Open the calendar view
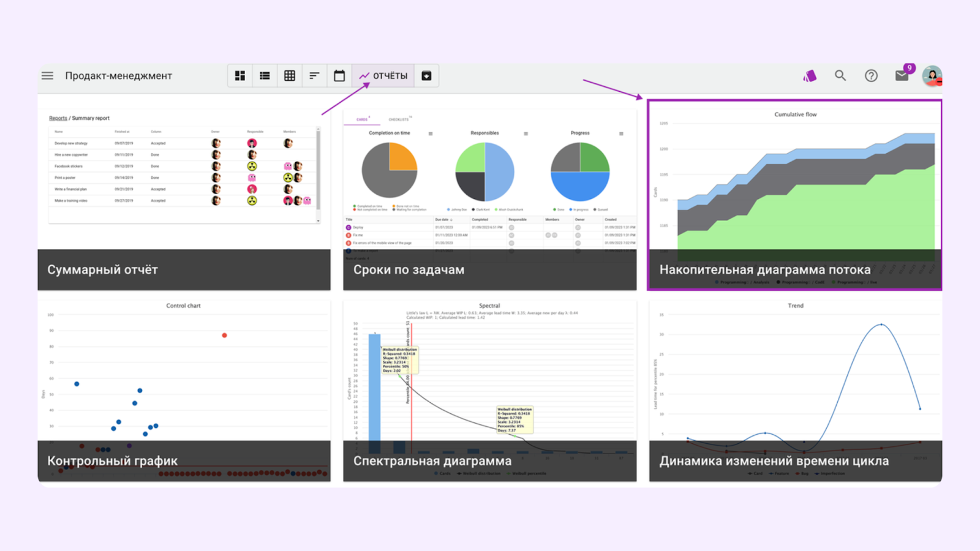Image resolution: width=980 pixels, height=551 pixels. click(339, 76)
